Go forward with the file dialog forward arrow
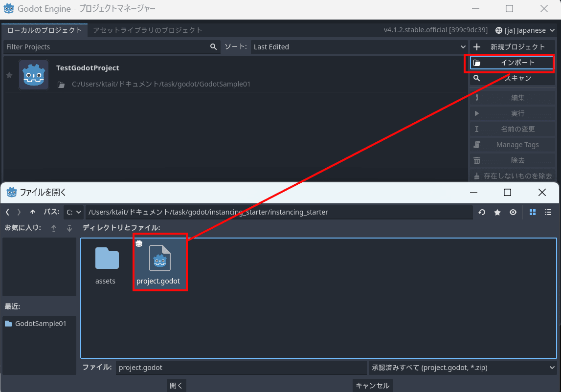This screenshot has width=561, height=392. point(19,212)
